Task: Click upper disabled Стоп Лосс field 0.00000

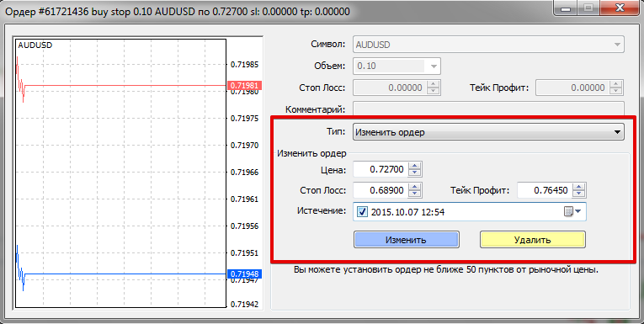Action: 390,88
